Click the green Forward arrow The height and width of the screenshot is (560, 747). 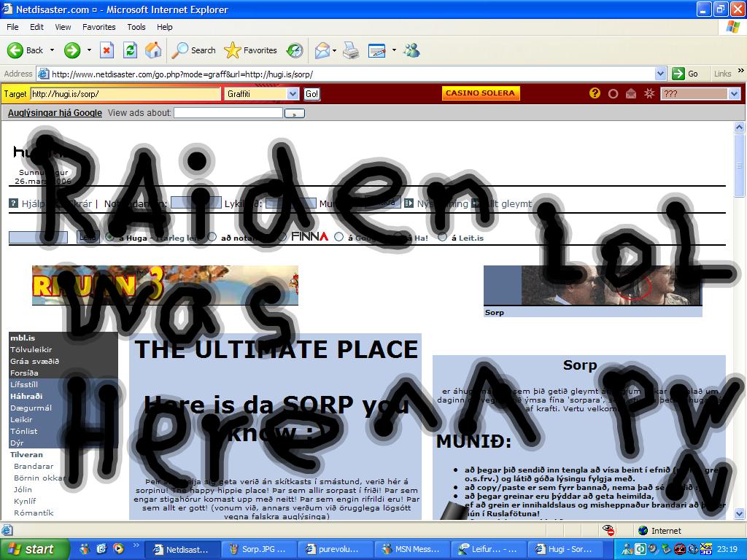coord(72,50)
